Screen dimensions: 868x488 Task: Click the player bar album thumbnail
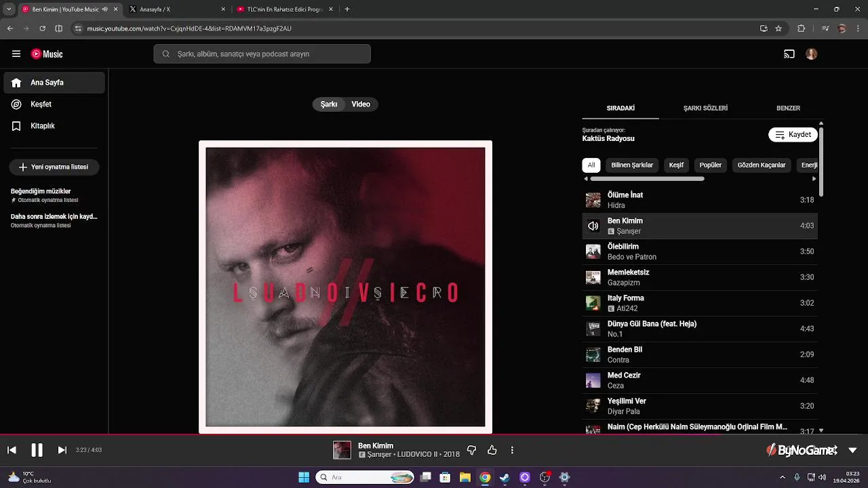[342, 450]
